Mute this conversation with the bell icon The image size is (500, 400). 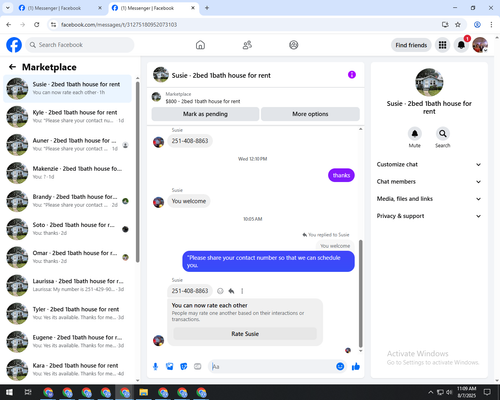pos(415,134)
